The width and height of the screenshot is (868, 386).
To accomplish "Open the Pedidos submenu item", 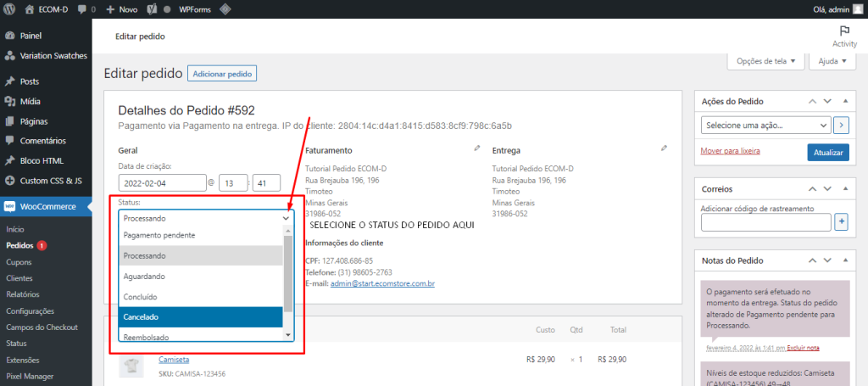I will tap(20, 245).
